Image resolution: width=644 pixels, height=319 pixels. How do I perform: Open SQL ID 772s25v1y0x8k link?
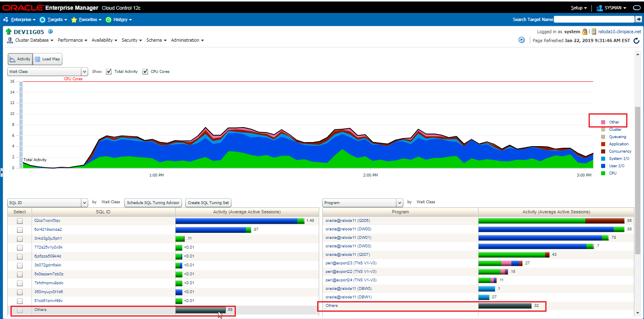point(49,247)
